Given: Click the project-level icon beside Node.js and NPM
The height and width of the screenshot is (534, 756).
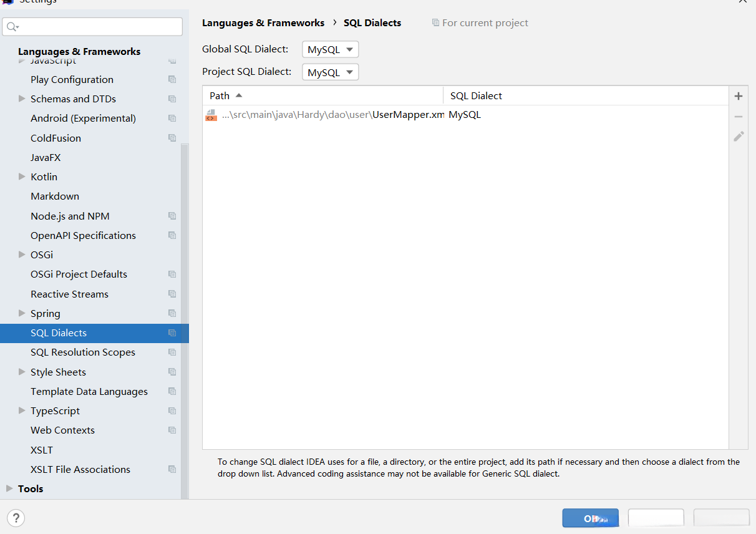Looking at the screenshot, I should (172, 216).
